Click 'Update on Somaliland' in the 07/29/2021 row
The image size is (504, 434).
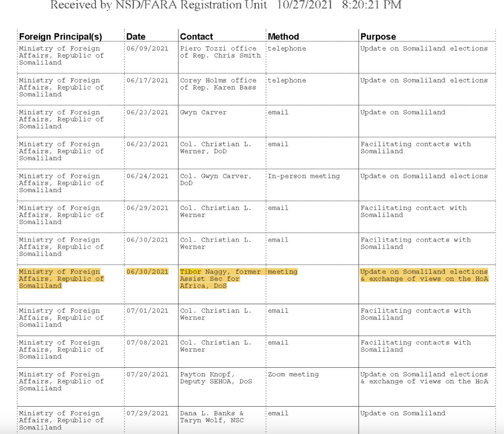click(403, 413)
